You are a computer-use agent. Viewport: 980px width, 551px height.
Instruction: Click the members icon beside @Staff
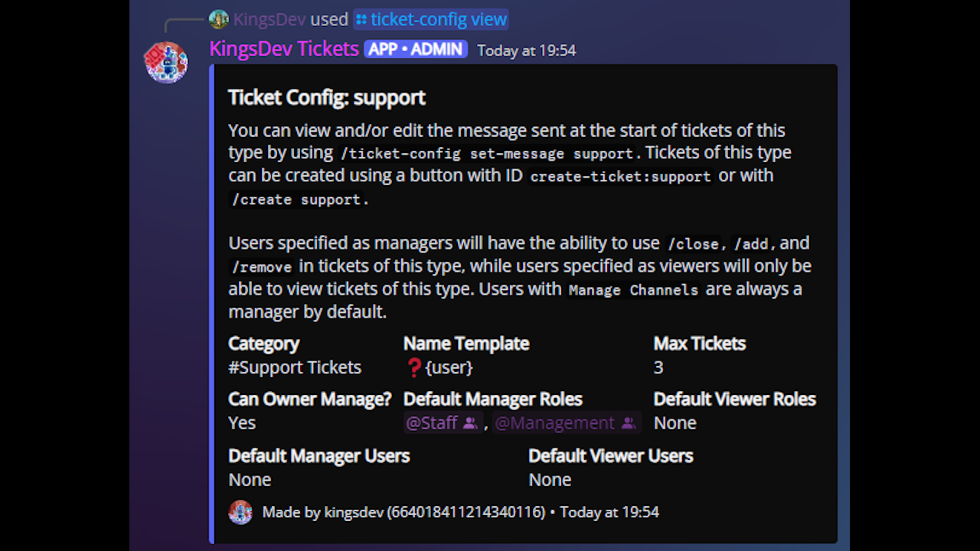470,423
